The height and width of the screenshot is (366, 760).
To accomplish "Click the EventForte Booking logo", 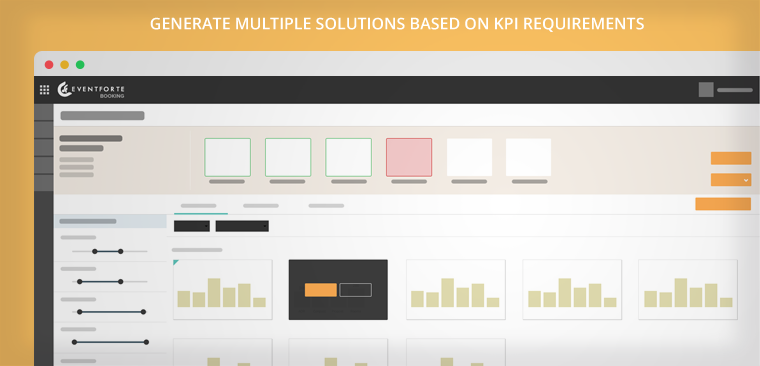I will 91,90.
